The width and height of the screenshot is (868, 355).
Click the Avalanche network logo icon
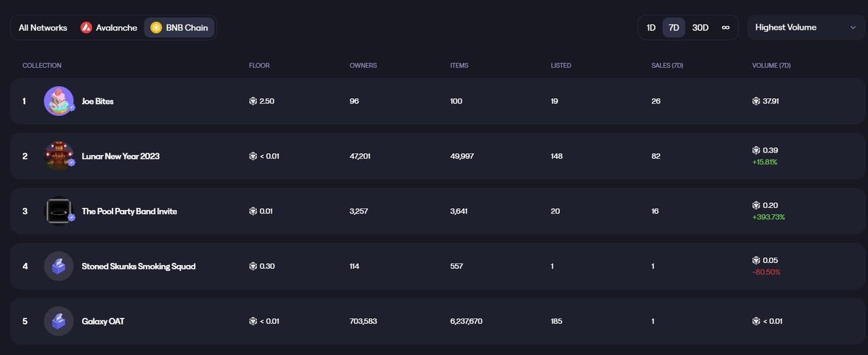(86, 28)
